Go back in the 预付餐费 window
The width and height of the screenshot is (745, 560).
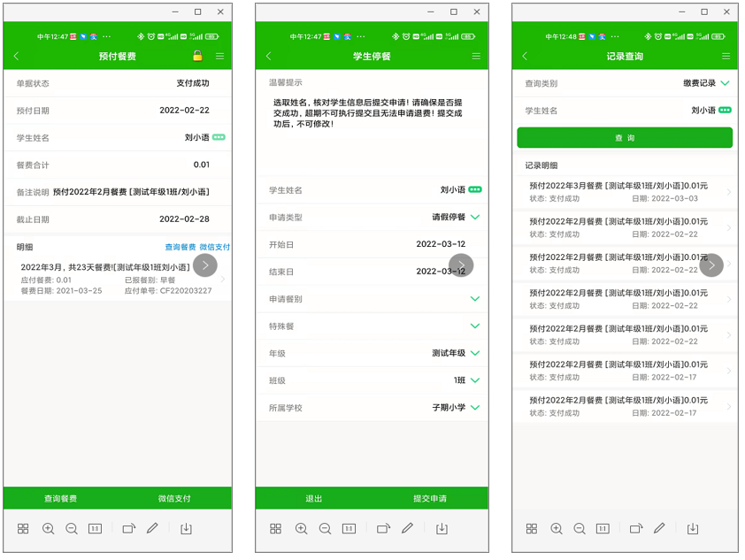16,56
